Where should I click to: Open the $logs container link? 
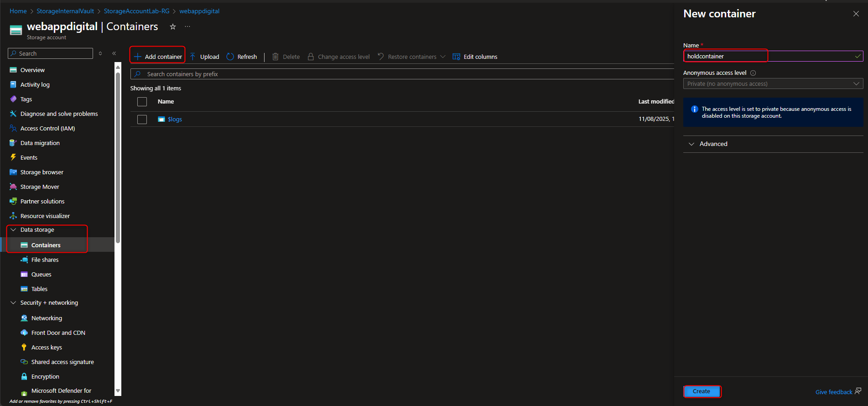click(175, 120)
